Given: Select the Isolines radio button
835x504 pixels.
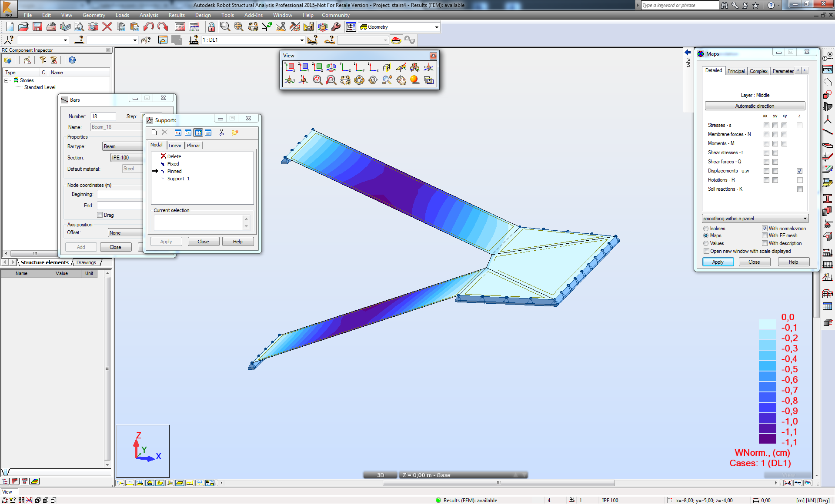Looking at the screenshot, I should coord(706,229).
